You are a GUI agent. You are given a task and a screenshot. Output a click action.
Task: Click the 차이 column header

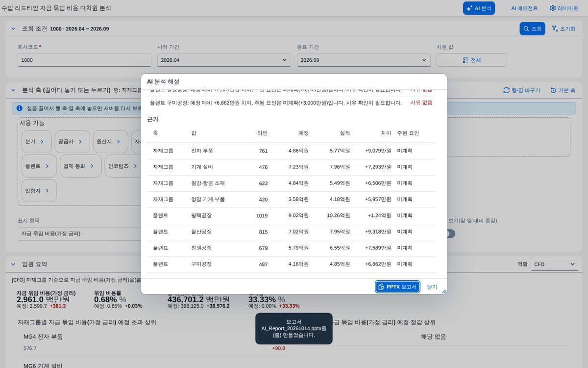point(386,133)
